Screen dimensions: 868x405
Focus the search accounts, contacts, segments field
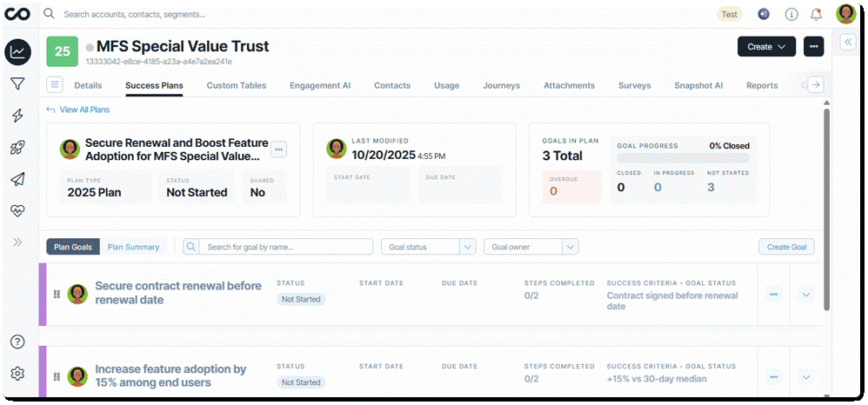coord(135,15)
